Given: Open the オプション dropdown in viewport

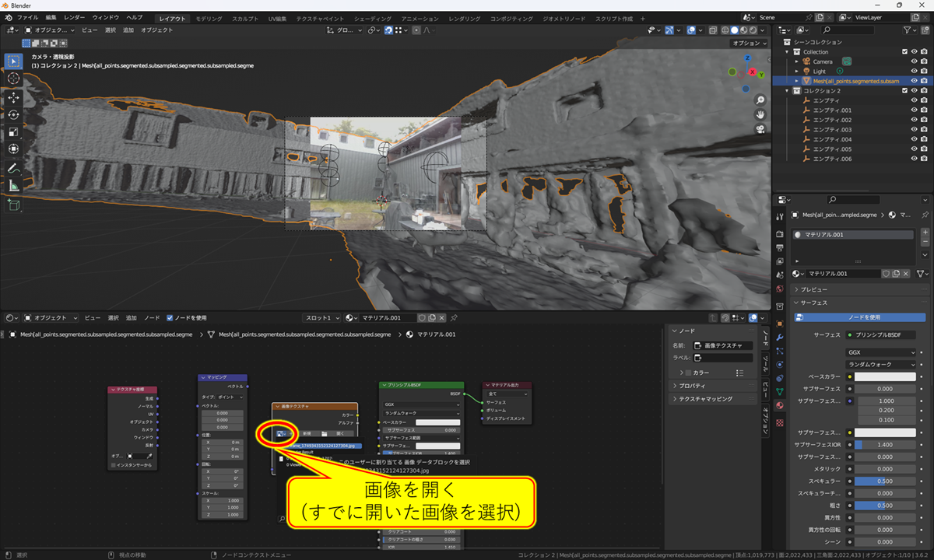Looking at the screenshot, I should [750, 44].
